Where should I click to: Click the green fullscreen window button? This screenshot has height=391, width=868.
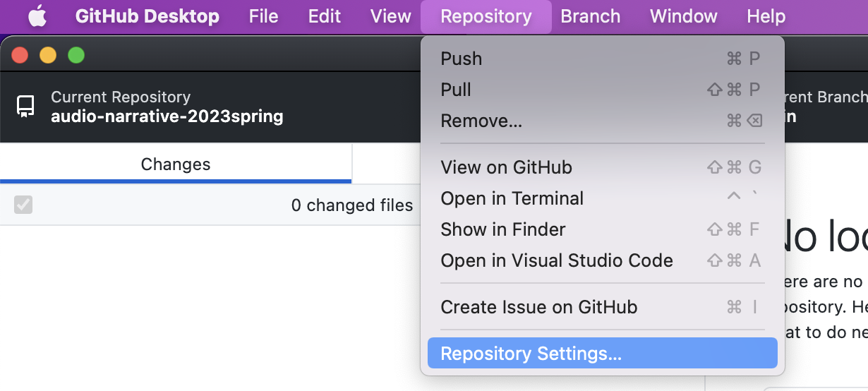click(76, 55)
